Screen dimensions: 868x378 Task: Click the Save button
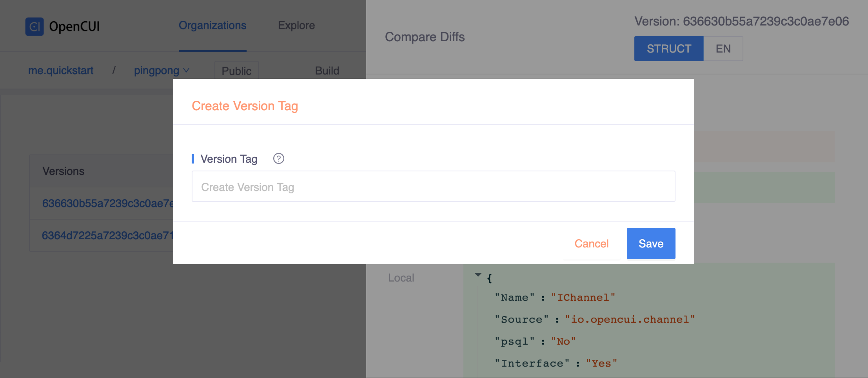pos(651,244)
